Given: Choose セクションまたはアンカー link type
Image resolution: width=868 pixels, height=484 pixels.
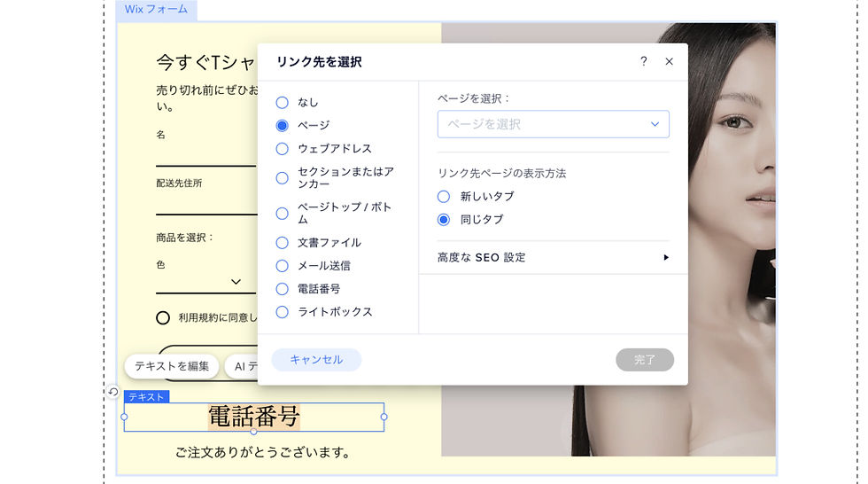Looking at the screenshot, I should 283,178.
